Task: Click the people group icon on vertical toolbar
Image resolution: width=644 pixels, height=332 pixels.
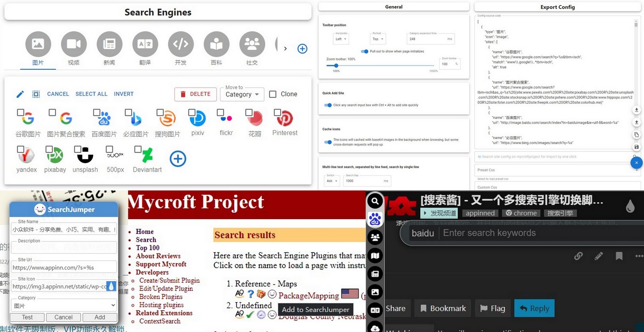Action: click(375, 237)
